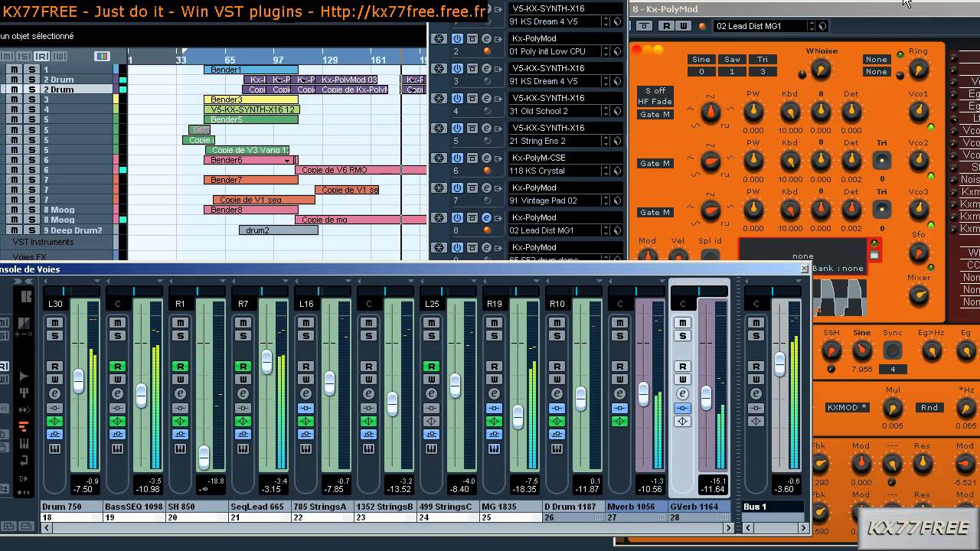This screenshot has width=980, height=551.
Task: Click the keyboard icon in the mixer side panel
Action: pyautogui.click(x=24, y=444)
